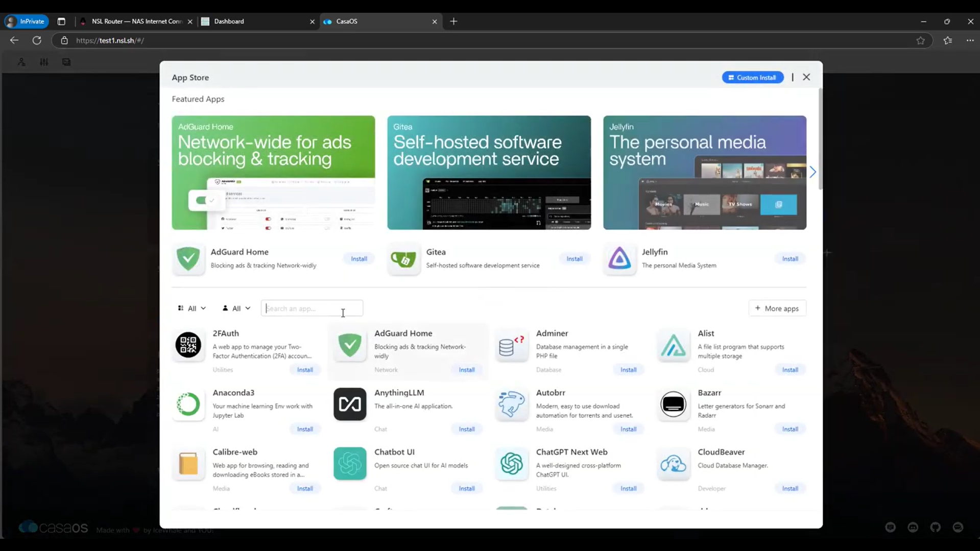Install the AnythingLLM app
Image resolution: width=980 pixels, height=551 pixels.
[467, 429]
